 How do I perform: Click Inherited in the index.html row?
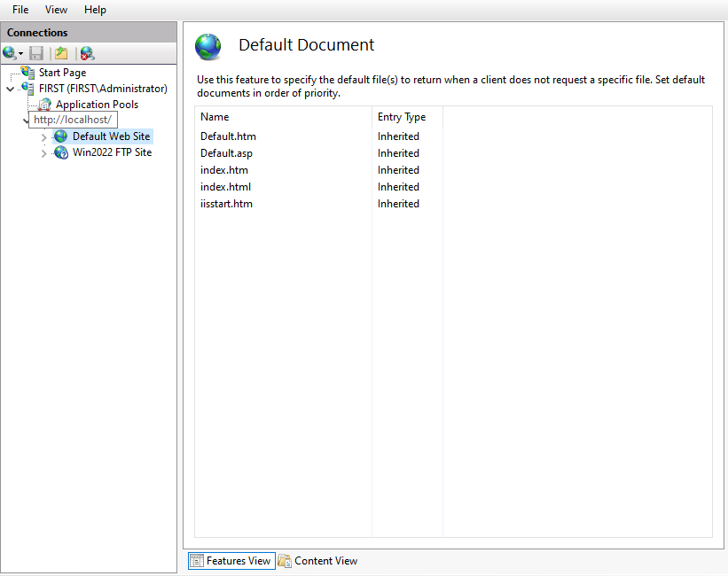(398, 187)
